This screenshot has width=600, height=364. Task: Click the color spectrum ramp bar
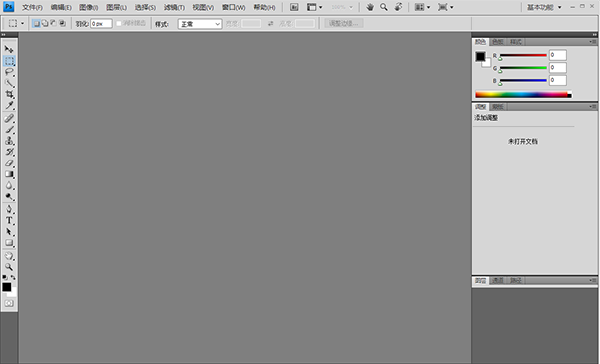click(523, 95)
